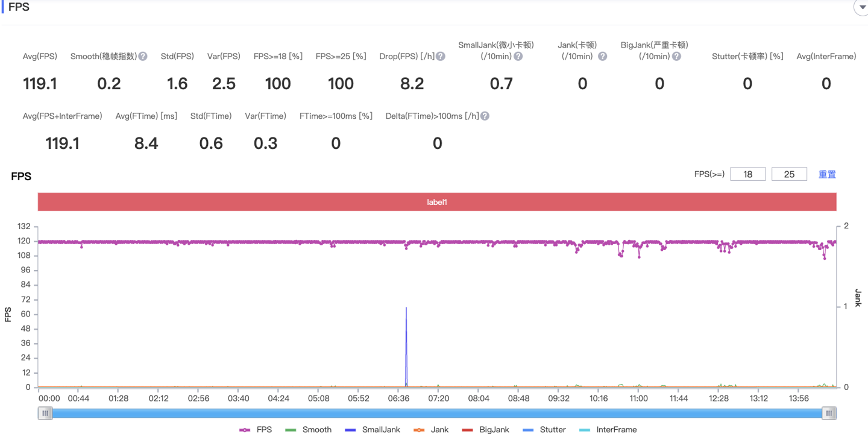Click the SmallJank spike near 06:36
Viewport: 868px width, 434px height.
point(406,347)
